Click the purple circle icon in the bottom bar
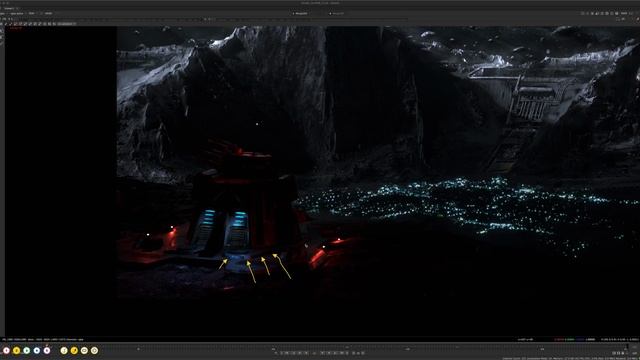This screenshot has height=360, width=640. click(47, 350)
